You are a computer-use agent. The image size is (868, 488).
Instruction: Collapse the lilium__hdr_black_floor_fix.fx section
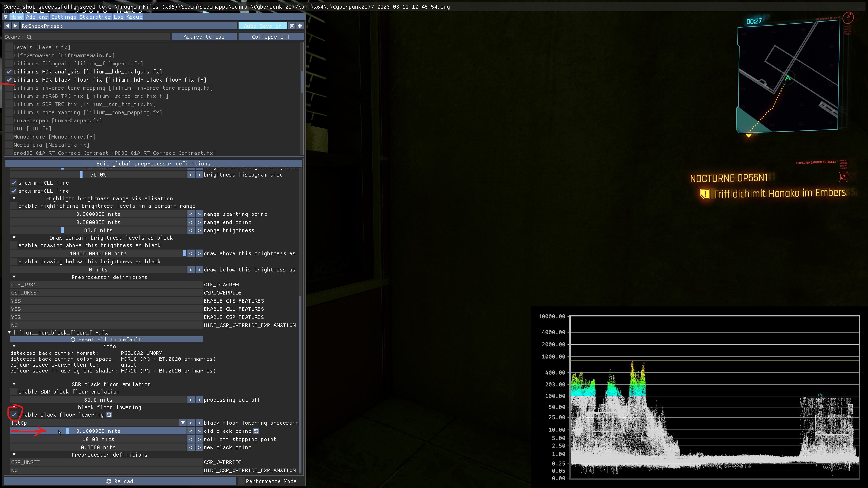[x=9, y=333]
